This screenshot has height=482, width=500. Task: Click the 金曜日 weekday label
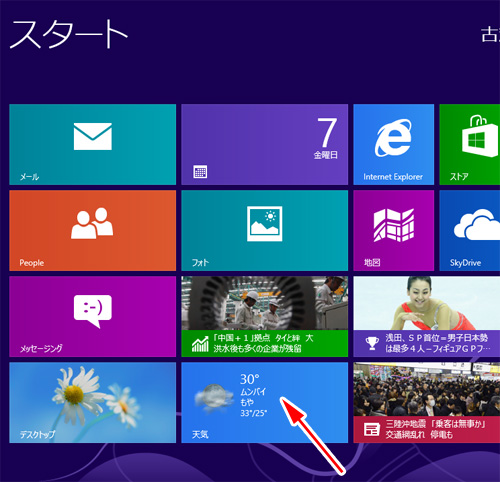[326, 155]
